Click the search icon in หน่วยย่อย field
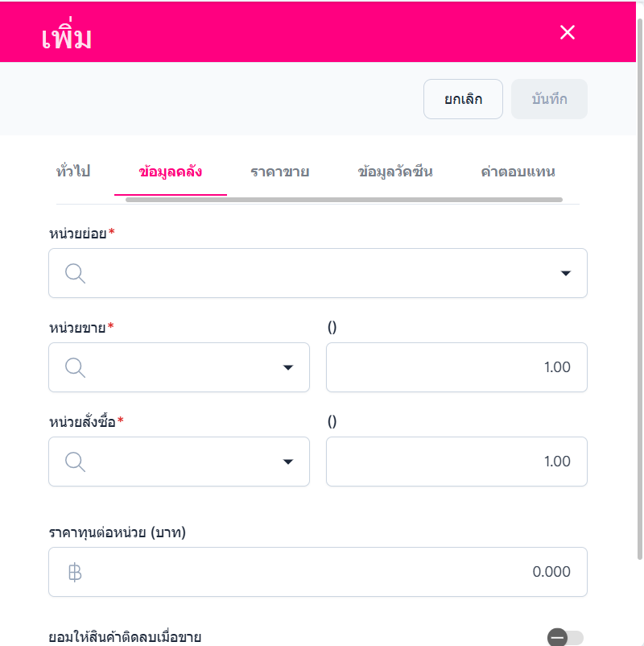644x646 pixels. (75, 273)
